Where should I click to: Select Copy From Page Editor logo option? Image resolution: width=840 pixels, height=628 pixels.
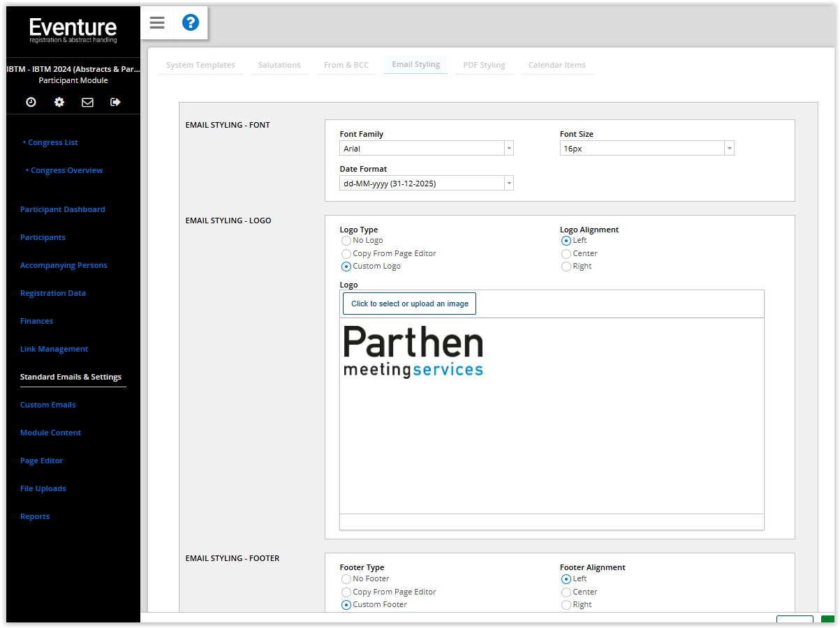tap(346, 254)
